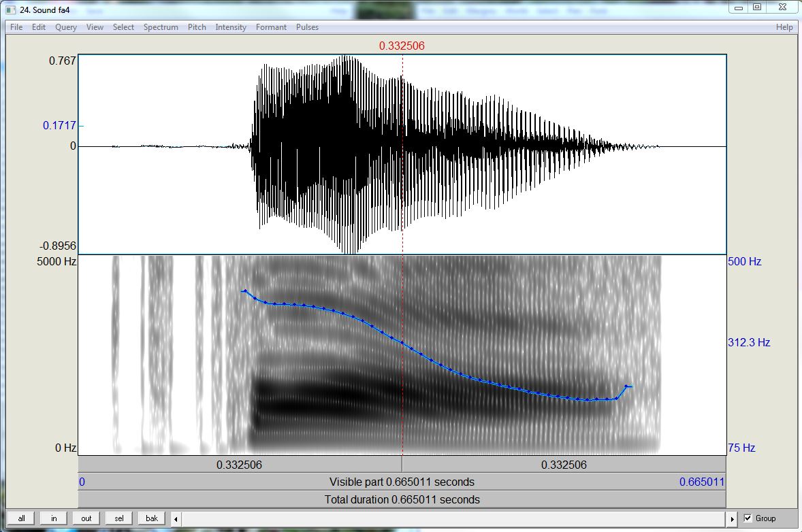This screenshot has height=532, width=802.
Task: Close the Sound fa4 window
Action: (x=782, y=7)
